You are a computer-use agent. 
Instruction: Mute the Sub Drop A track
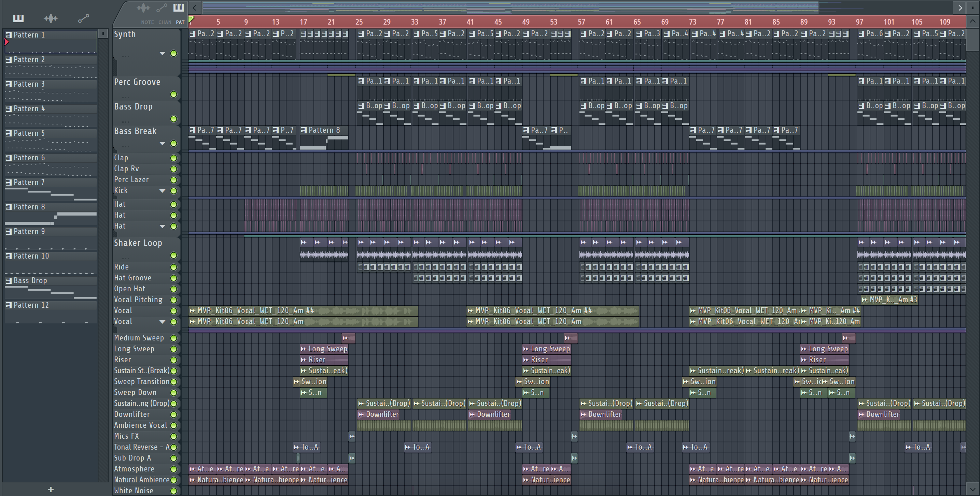(173, 458)
